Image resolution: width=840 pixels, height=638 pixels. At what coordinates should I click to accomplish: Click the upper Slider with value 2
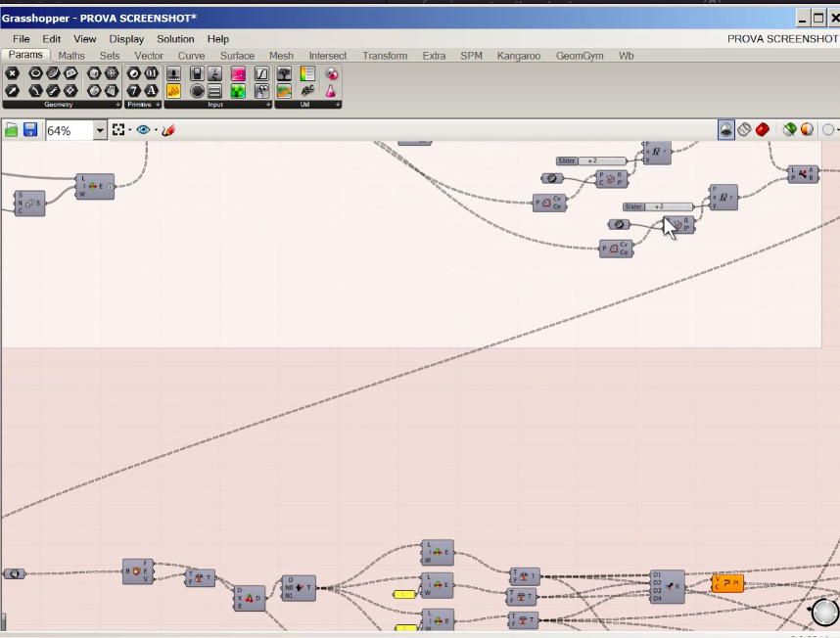[599, 160]
